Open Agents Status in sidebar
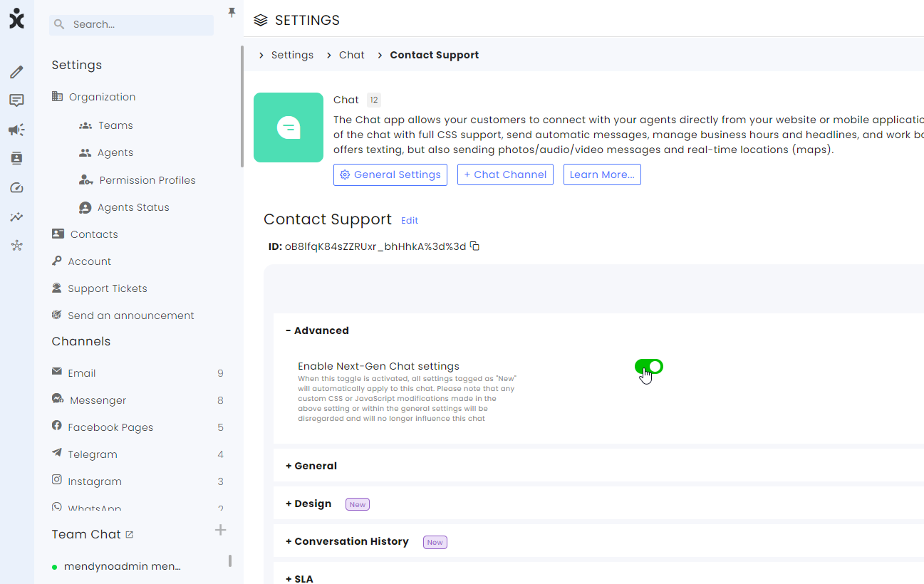This screenshot has width=924, height=584. click(124, 207)
